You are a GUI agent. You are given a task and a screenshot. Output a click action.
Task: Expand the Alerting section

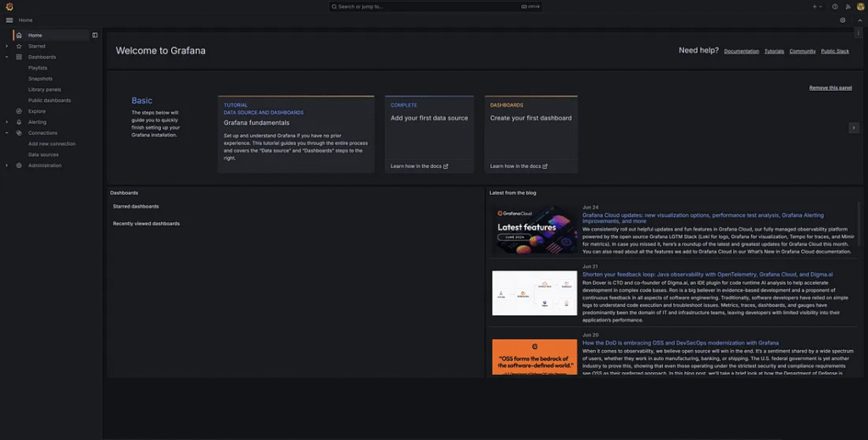coord(7,122)
